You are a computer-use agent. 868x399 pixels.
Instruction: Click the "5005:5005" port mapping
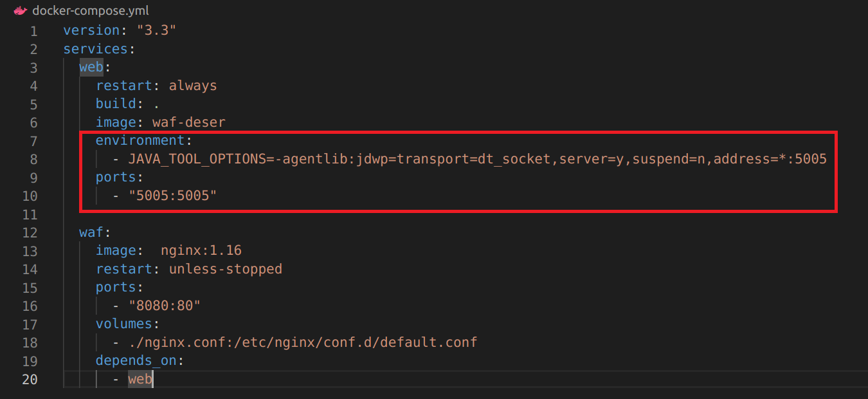[173, 196]
